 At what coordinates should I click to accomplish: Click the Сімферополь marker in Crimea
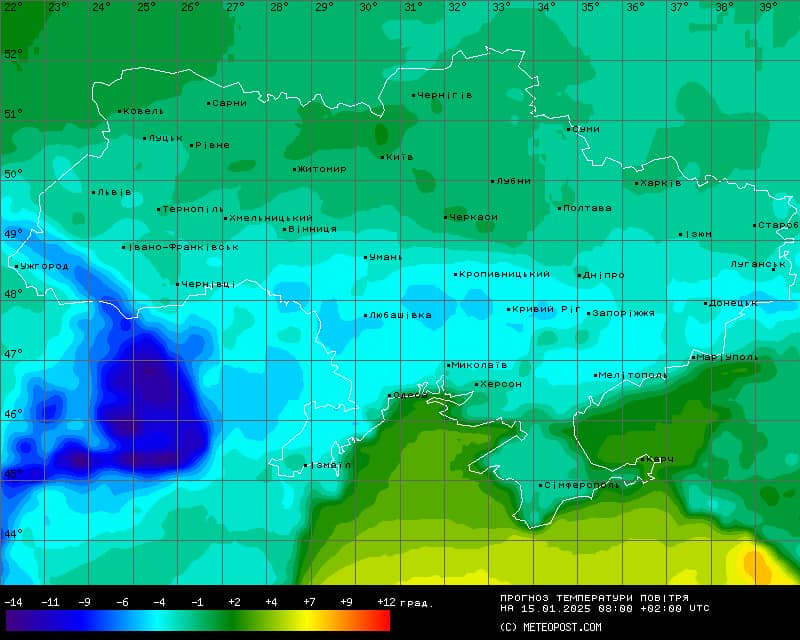coord(541,485)
